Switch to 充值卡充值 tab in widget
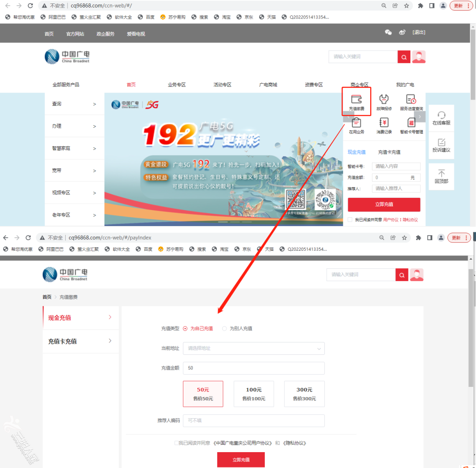476x468 pixels. point(389,152)
